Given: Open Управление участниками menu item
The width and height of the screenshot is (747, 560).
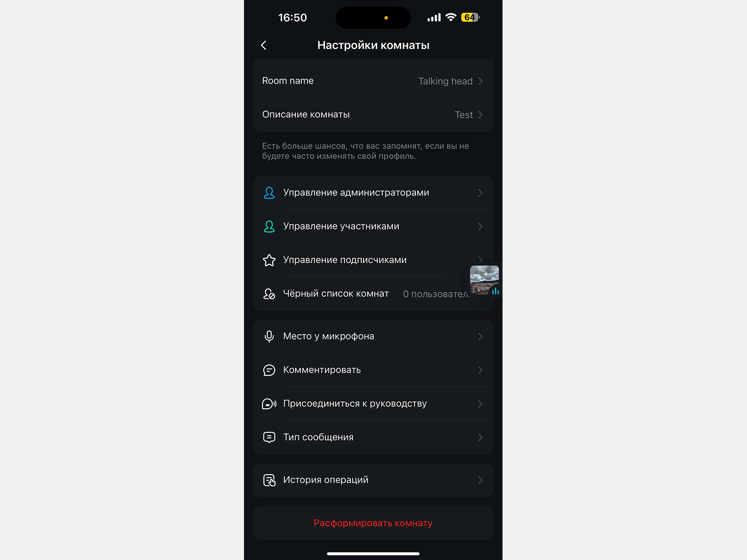Looking at the screenshot, I should click(373, 226).
